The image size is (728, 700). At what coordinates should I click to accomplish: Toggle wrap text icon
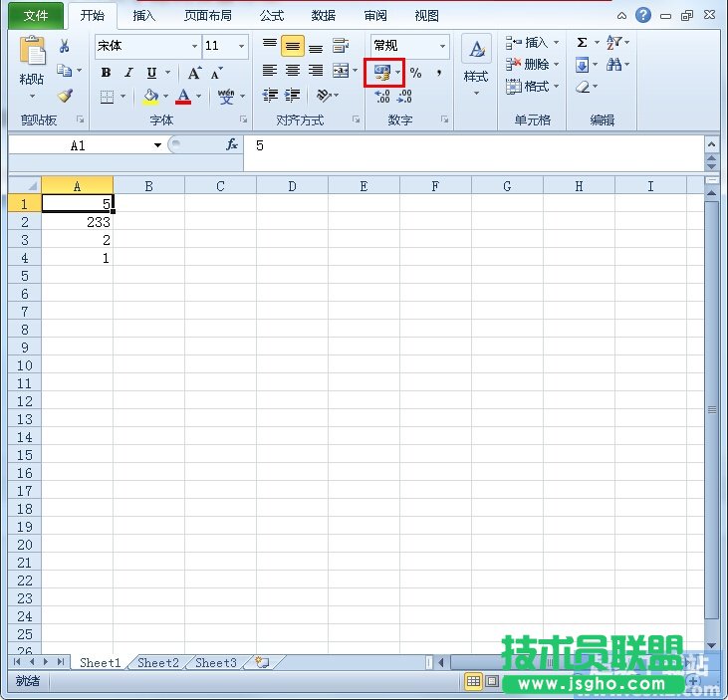pos(341,46)
